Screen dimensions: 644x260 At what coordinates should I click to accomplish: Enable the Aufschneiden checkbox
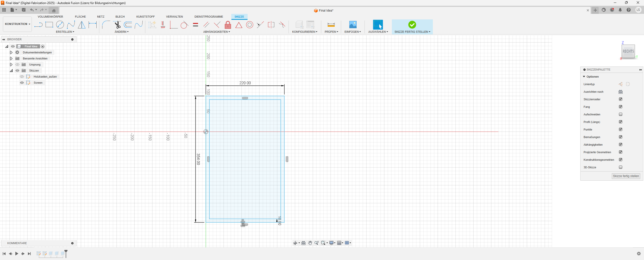[621, 114]
